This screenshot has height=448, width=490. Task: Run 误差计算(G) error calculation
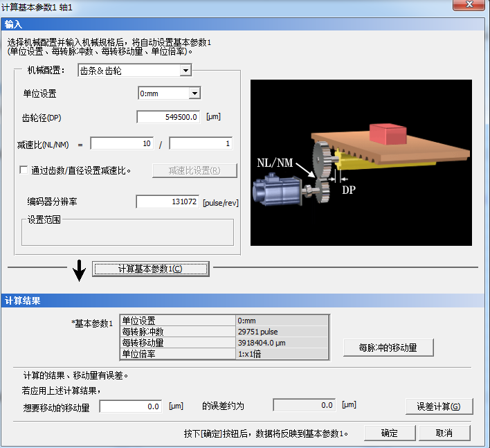434,406
